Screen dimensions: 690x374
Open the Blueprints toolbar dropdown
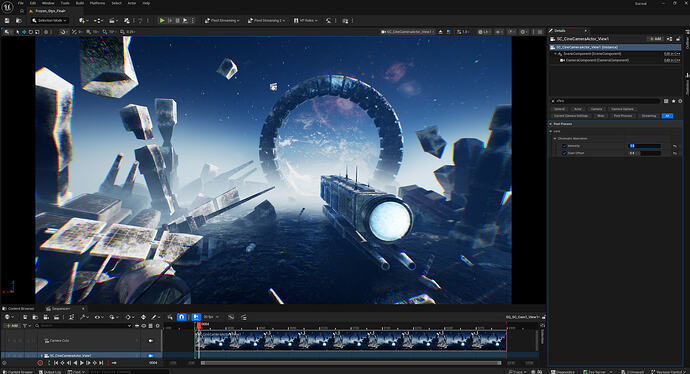coord(98,21)
